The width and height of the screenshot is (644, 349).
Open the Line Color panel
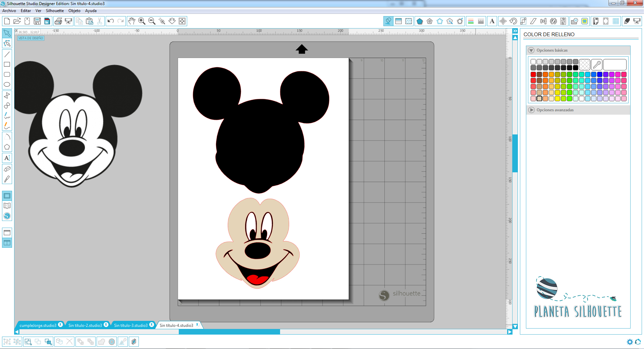pos(471,21)
